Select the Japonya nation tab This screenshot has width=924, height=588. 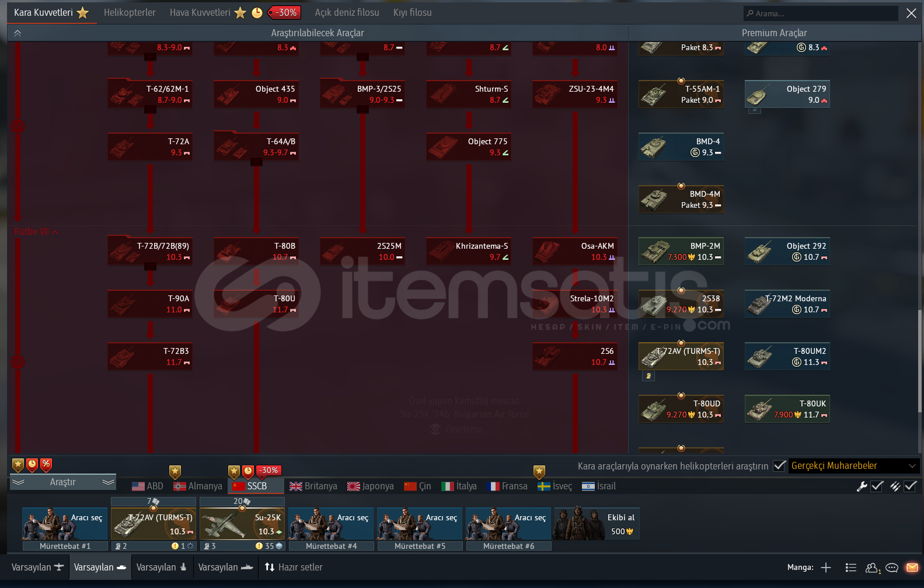click(x=371, y=486)
